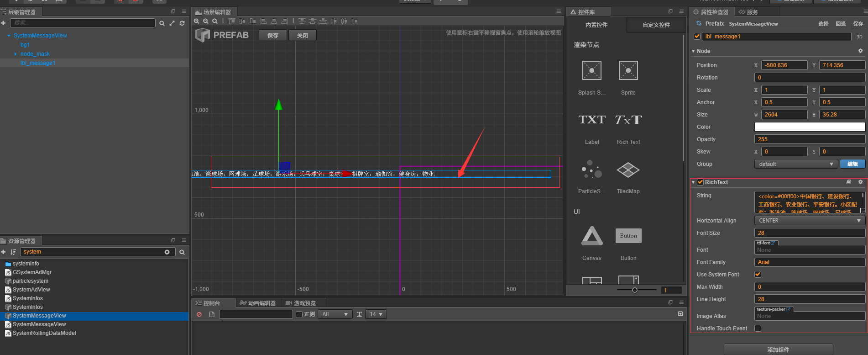The height and width of the screenshot is (355, 868).
Task: Select the Button control in widget library
Action: [x=628, y=236]
